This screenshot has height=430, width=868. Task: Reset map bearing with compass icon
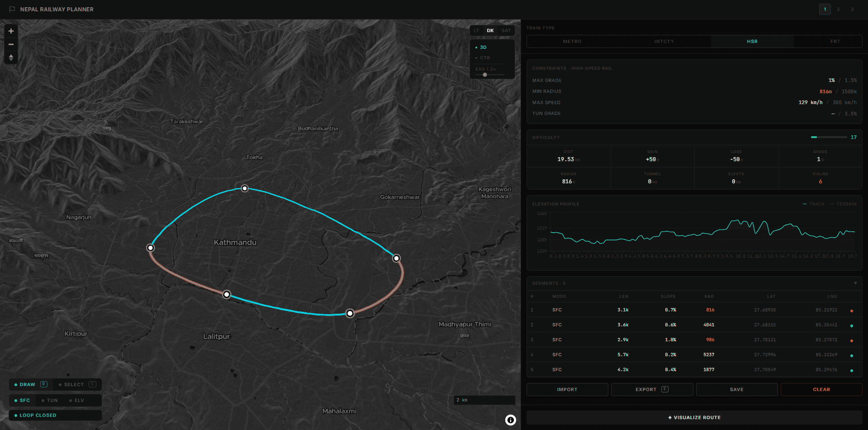11,57
